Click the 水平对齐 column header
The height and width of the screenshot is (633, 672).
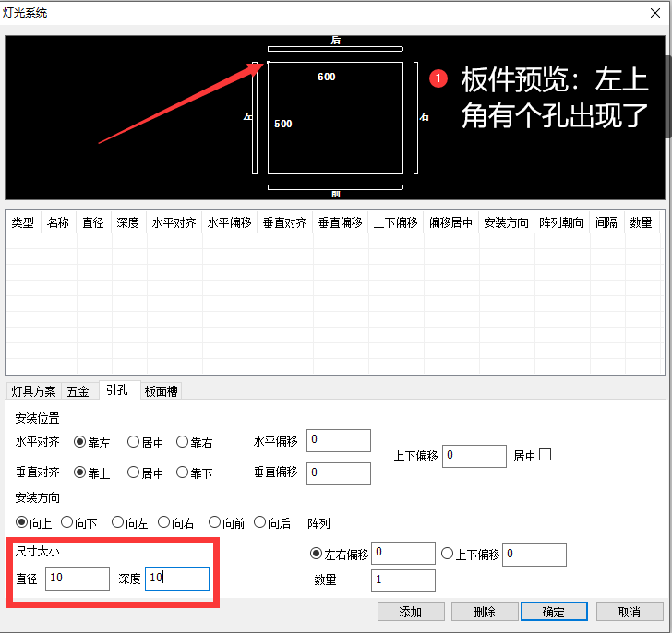coord(174,222)
